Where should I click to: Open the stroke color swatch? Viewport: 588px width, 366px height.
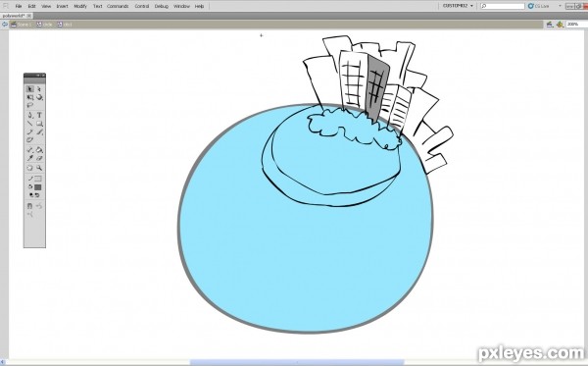click(x=38, y=179)
